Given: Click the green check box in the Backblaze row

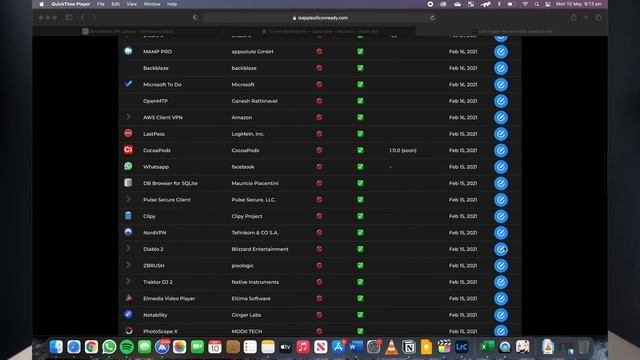Looking at the screenshot, I should (x=360, y=68).
